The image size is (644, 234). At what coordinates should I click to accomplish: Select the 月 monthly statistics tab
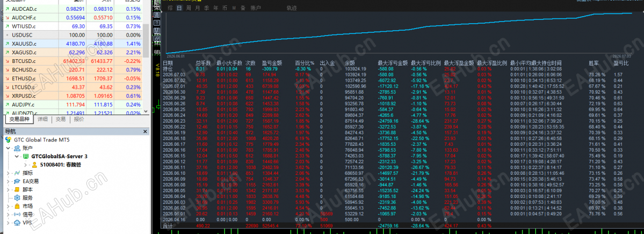click(198, 8)
